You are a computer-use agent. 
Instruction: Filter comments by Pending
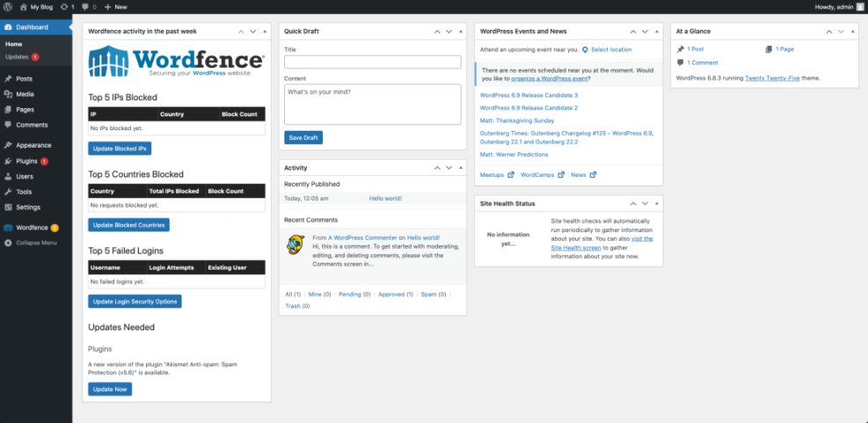tap(350, 295)
